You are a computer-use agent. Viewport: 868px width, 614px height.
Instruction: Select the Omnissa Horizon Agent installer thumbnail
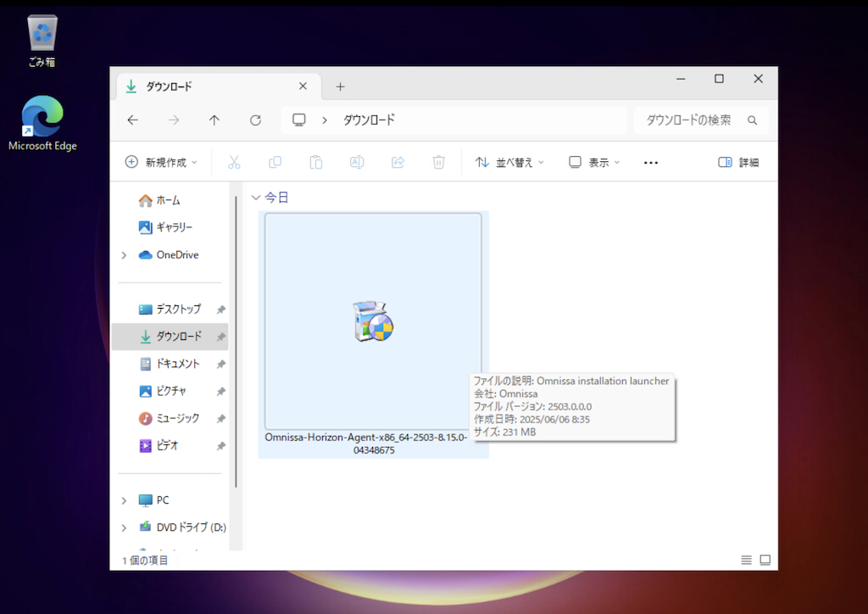(373, 321)
